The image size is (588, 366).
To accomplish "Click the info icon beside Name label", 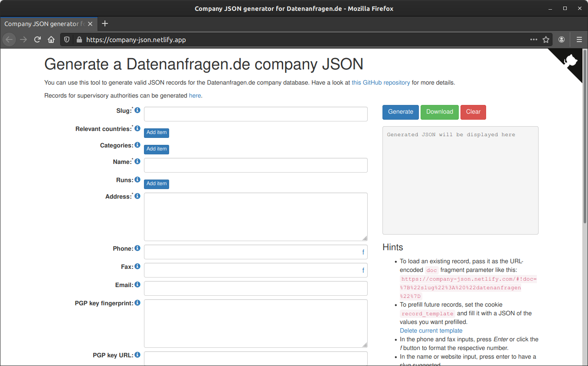I will 137,162.
